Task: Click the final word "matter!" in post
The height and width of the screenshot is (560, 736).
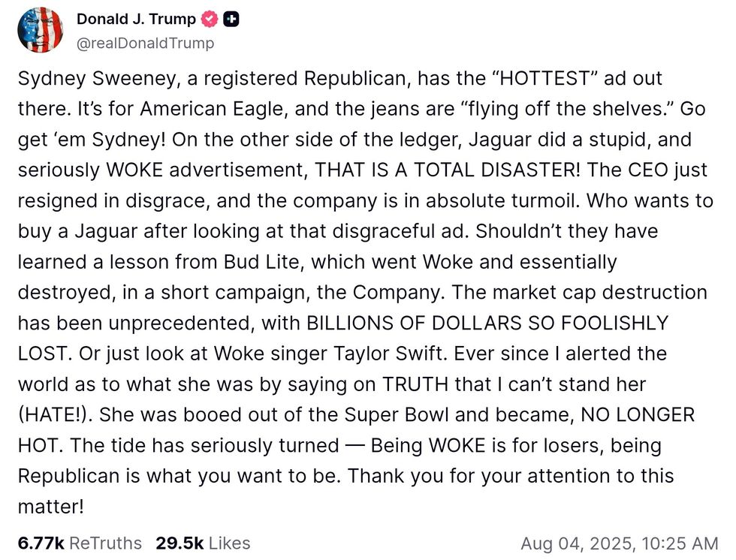Action: coord(50,507)
